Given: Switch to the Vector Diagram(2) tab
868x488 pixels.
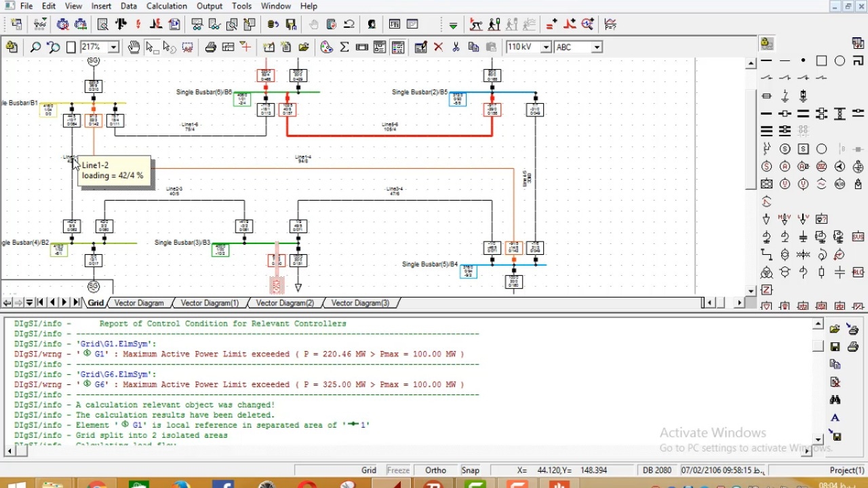Looking at the screenshot, I should 285,303.
